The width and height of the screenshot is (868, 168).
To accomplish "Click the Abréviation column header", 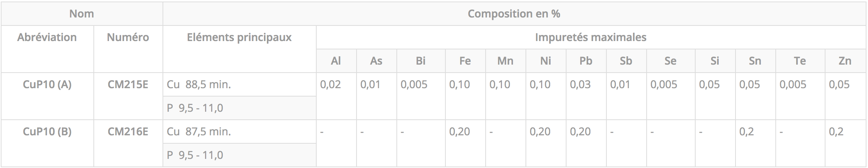I will tap(47, 37).
